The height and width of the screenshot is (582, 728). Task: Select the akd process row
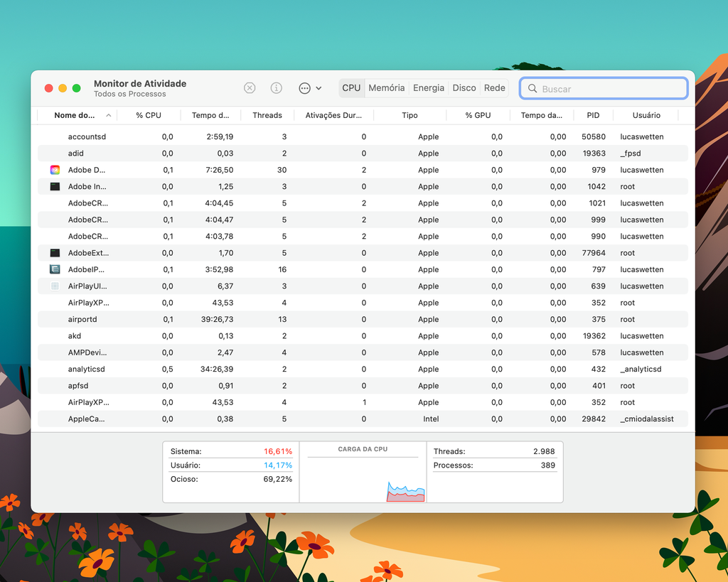pyautogui.click(x=363, y=336)
